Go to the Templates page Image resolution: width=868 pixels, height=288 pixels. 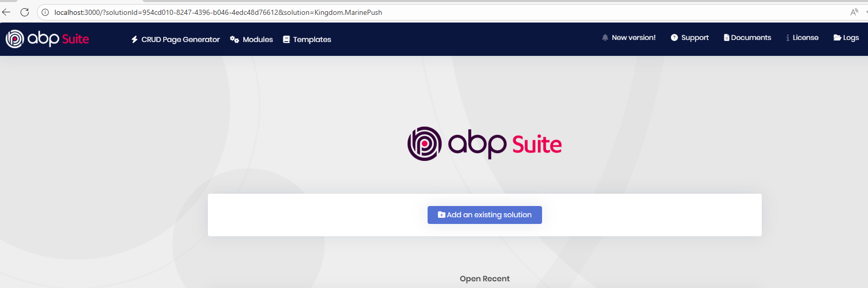coord(307,39)
